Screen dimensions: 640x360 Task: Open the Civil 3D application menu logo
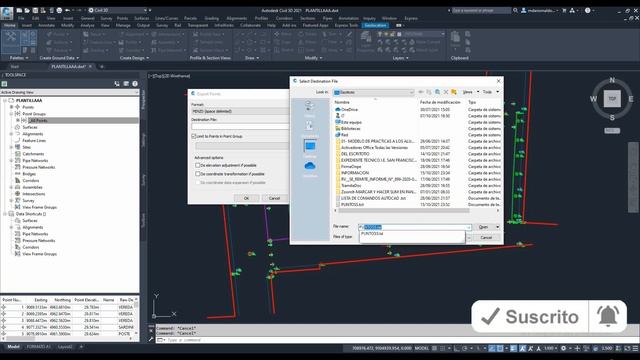coord(7,13)
